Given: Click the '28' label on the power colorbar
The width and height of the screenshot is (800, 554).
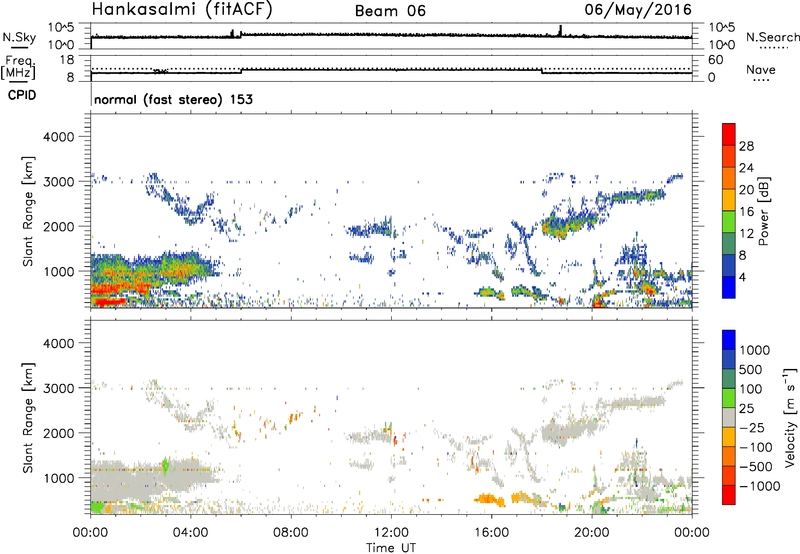Looking at the screenshot, I should [x=746, y=146].
